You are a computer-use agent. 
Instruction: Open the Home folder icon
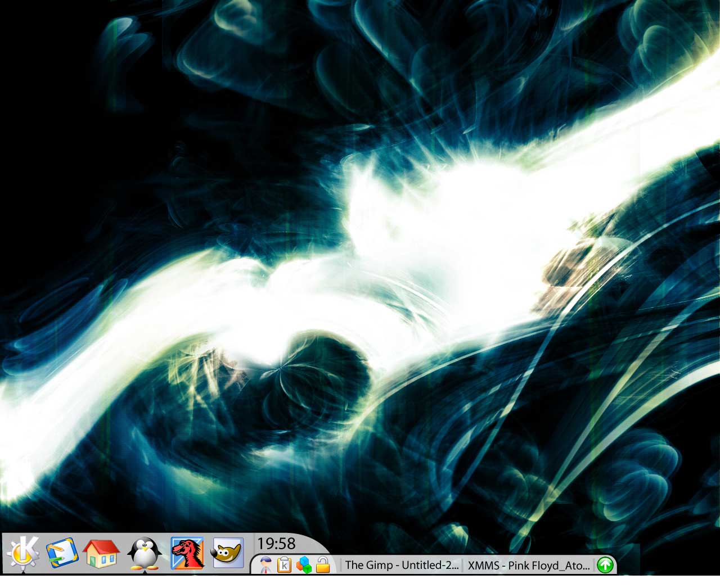[x=102, y=553]
